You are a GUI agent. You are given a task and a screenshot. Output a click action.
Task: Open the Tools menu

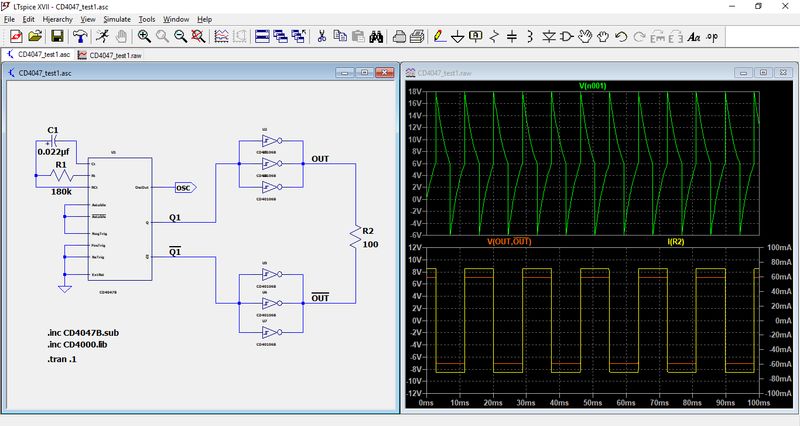(x=147, y=19)
